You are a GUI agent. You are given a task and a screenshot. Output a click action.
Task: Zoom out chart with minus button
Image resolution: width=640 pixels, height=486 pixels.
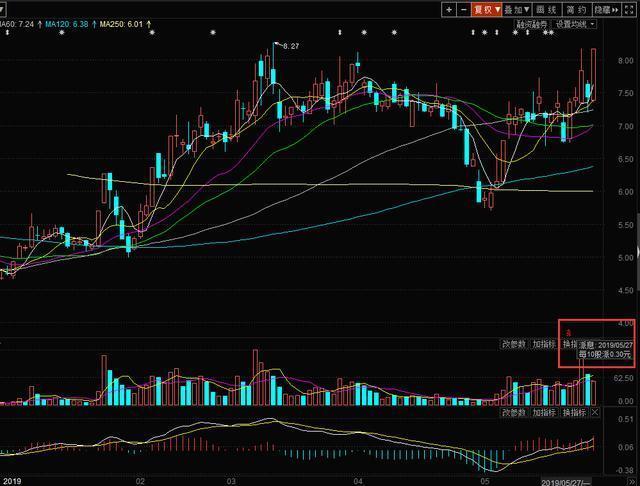click(464, 10)
